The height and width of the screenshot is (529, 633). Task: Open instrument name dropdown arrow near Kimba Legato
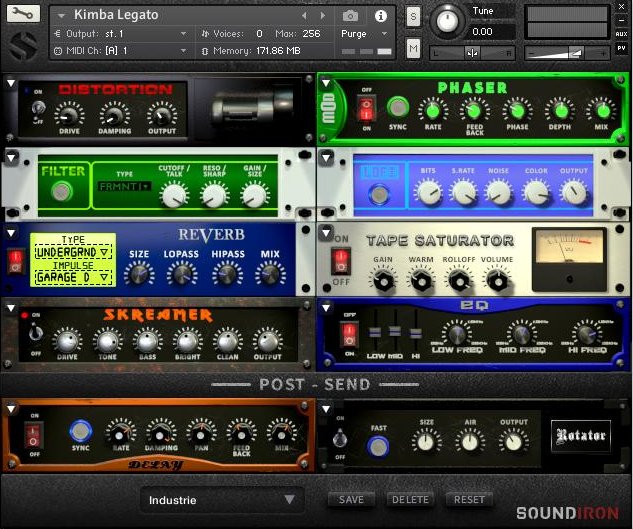(61, 16)
